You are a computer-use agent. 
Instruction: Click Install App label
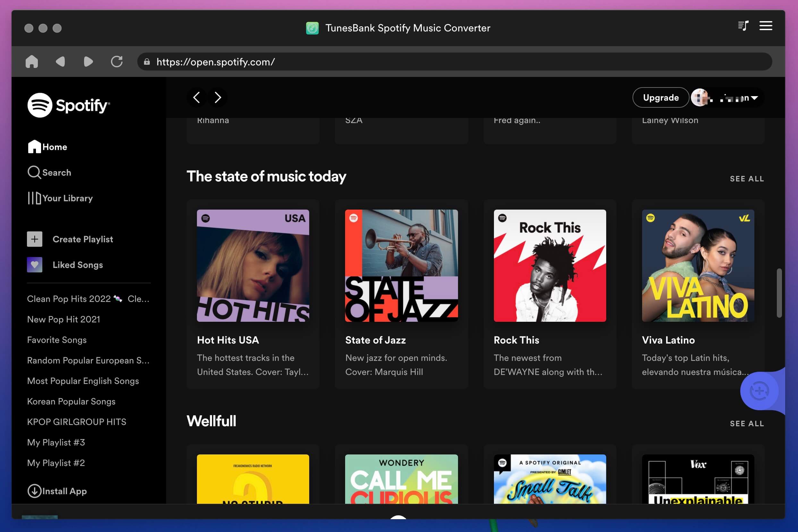(x=64, y=491)
